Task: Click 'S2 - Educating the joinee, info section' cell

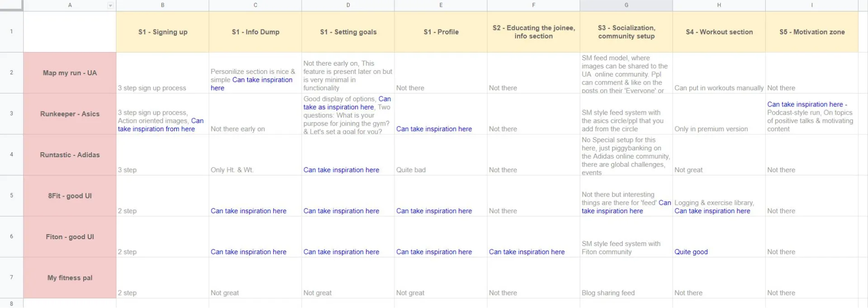Action: (533, 32)
